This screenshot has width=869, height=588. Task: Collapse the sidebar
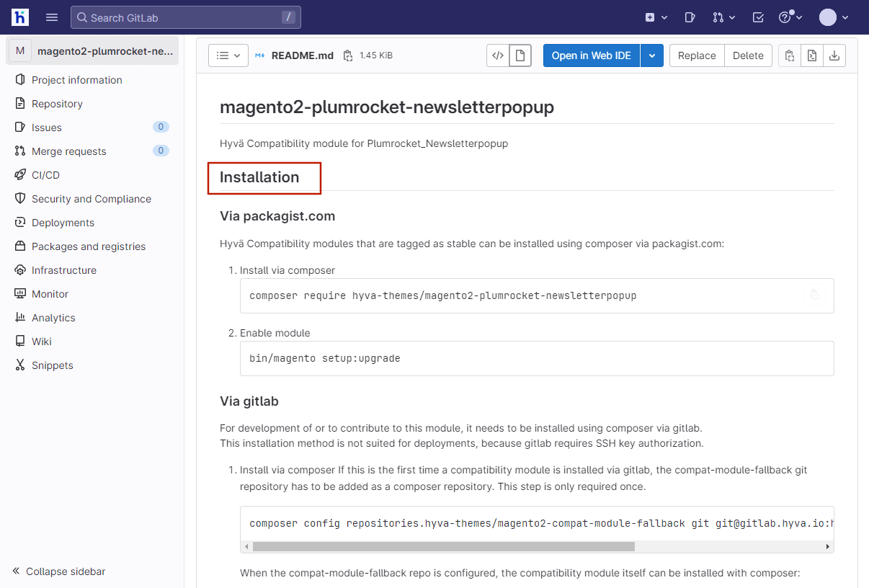click(59, 571)
